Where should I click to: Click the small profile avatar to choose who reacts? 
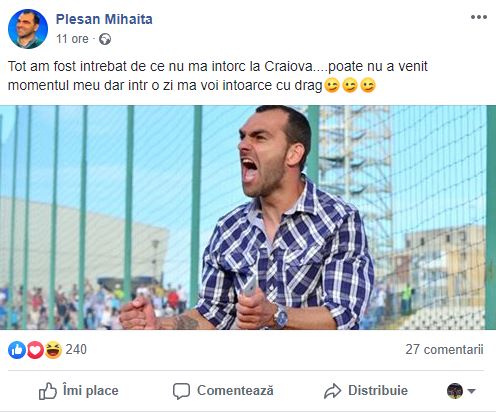click(x=455, y=391)
